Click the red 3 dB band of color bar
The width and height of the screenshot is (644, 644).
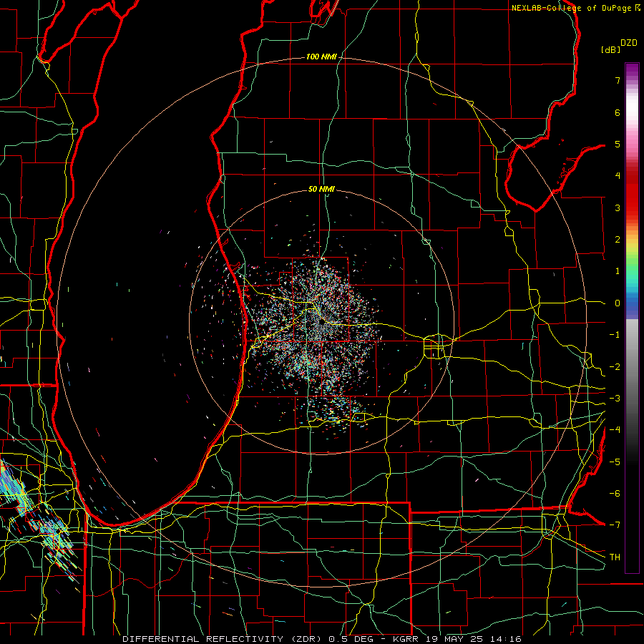[632, 208]
